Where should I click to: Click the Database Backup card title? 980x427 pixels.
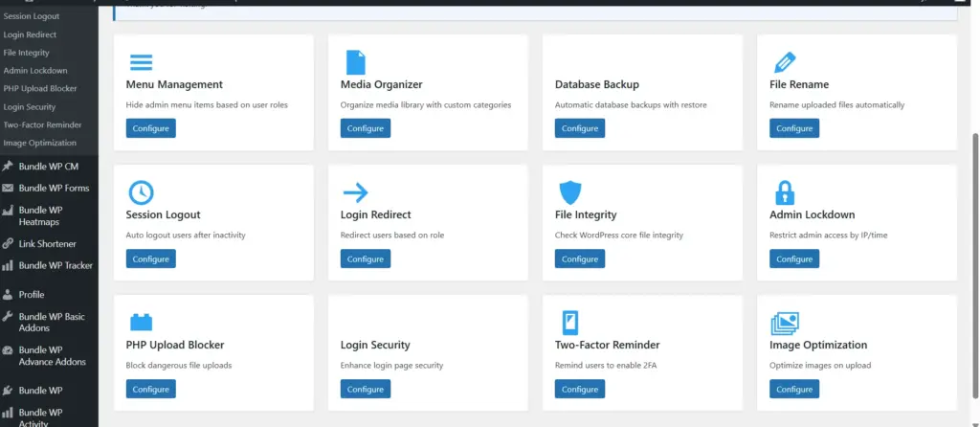[597, 84]
